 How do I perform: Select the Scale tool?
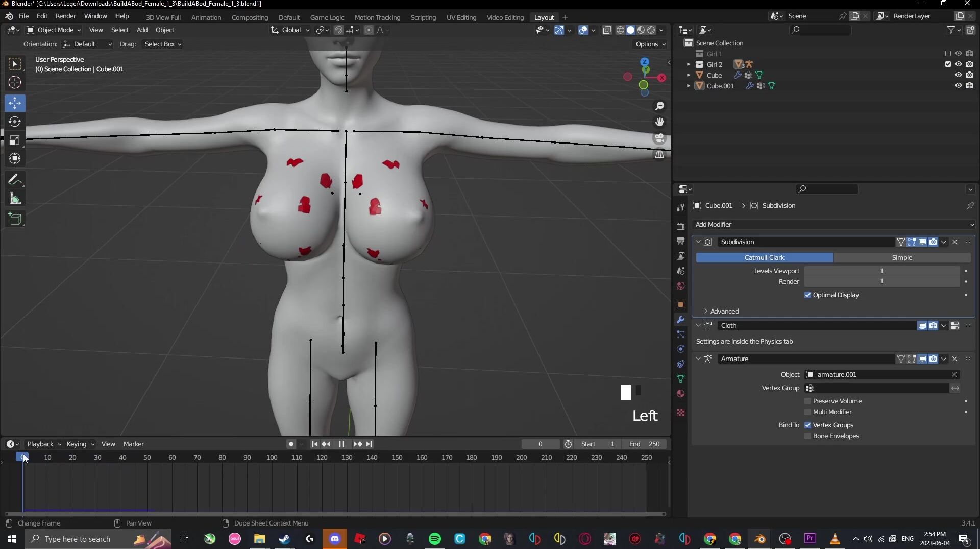(x=15, y=140)
